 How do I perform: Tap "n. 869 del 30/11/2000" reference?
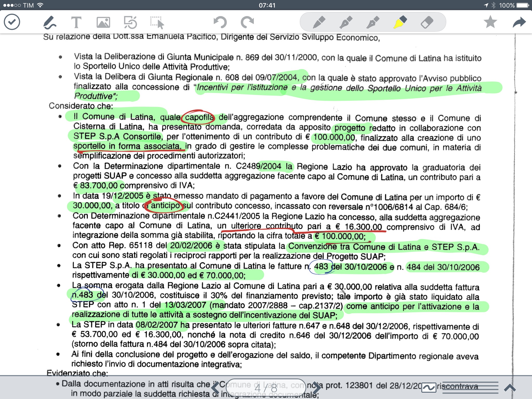tap(277, 57)
